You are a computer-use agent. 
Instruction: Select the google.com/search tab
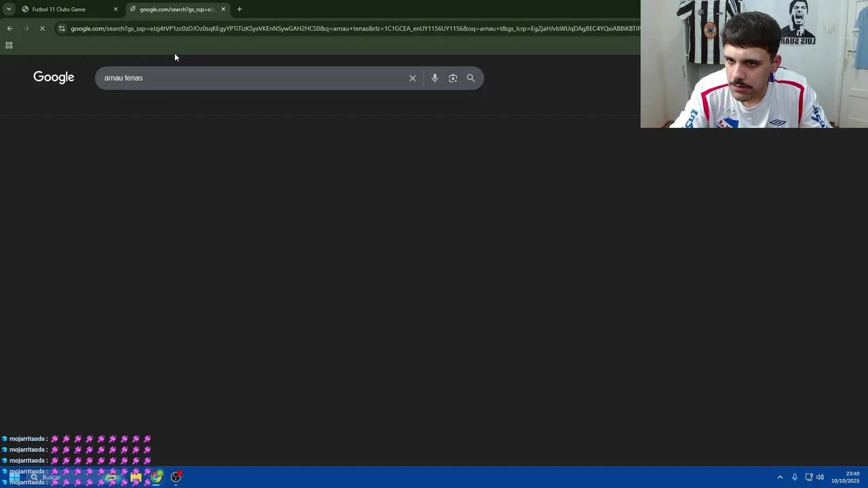pos(178,9)
